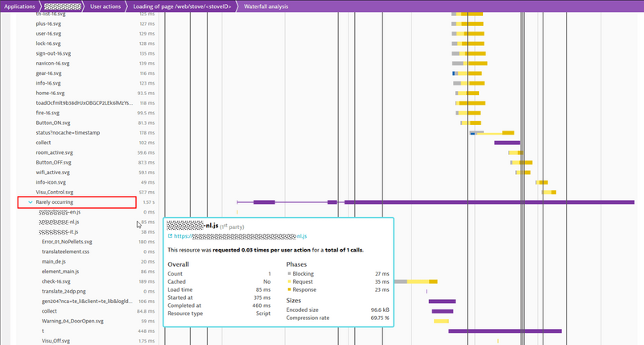Select the sign-out-16.svg resource row

click(53, 53)
